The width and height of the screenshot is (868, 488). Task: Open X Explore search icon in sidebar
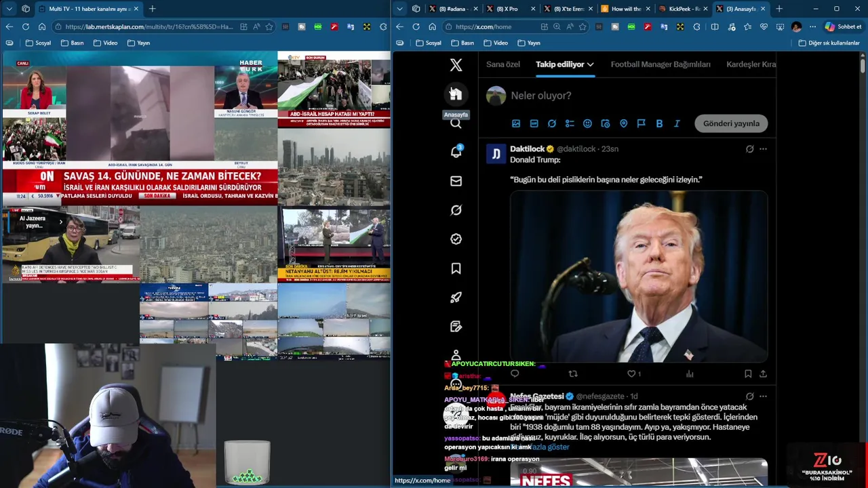click(x=456, y=123)
